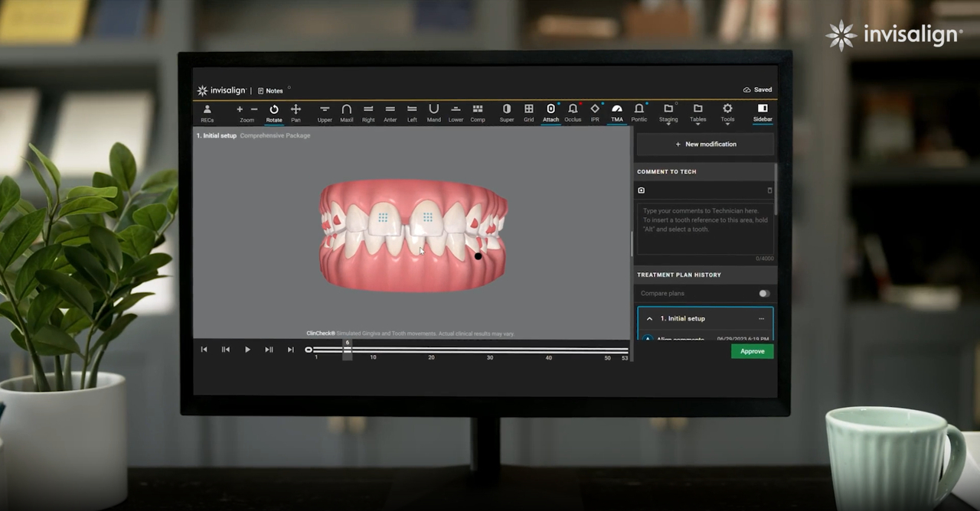Open the Tables dropdown
Viewport: 980px width, 511px height.
(697, 112)
